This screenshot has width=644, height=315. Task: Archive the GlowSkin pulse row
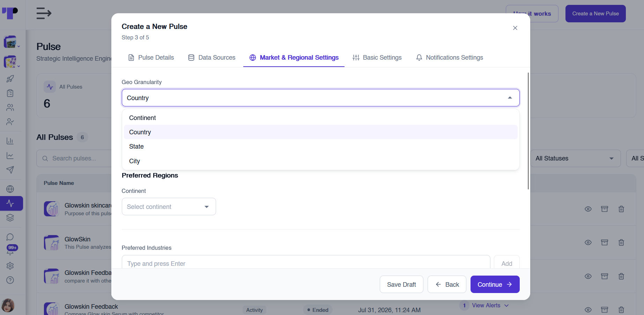[605, 242]
